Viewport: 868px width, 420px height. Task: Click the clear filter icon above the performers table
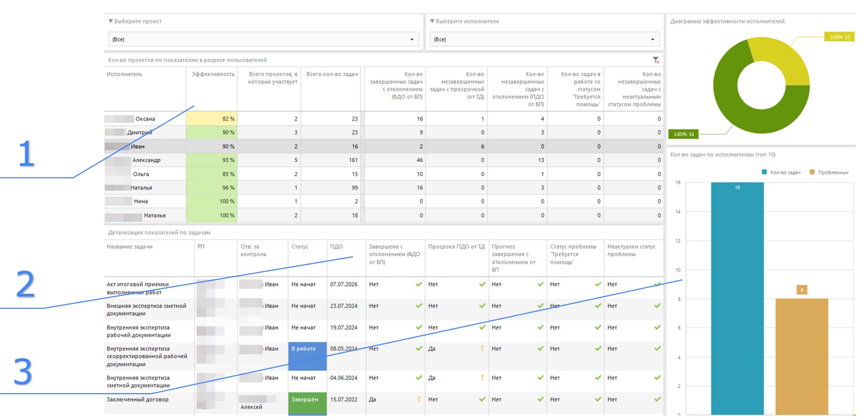click(x=656, y=60)
